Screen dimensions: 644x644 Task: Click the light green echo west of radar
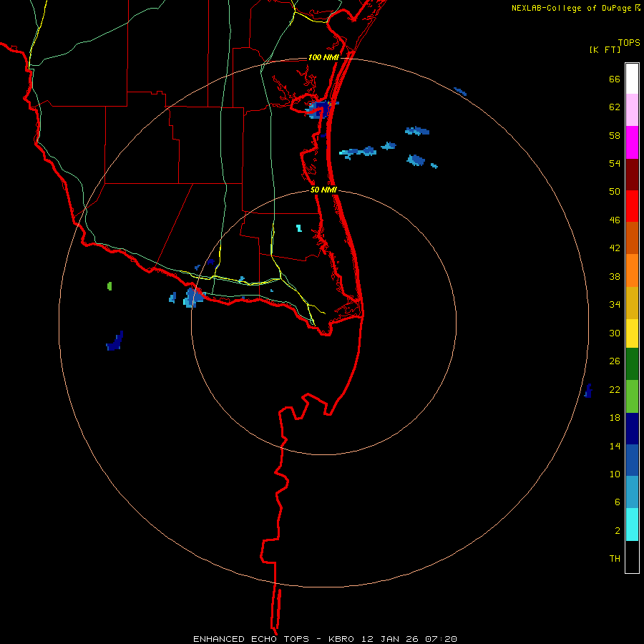(109, 286)
